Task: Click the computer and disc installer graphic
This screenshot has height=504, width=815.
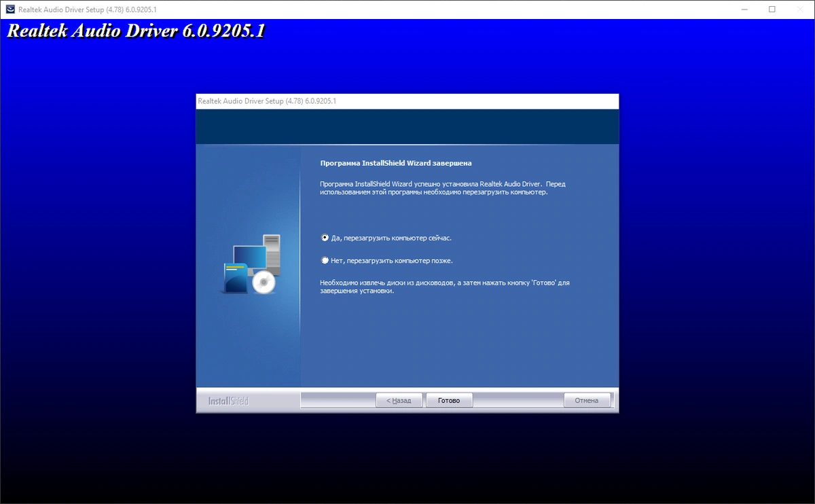Action: point(251,264)
